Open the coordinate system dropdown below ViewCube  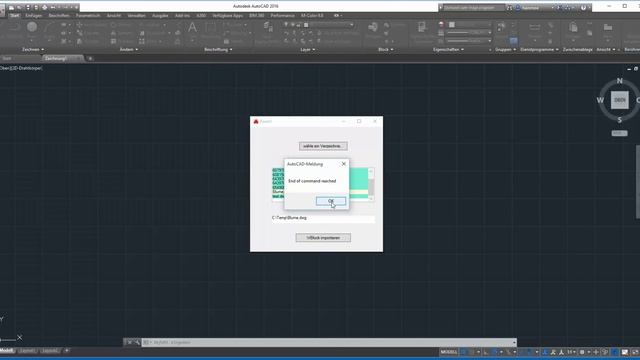tap(620, 133)
